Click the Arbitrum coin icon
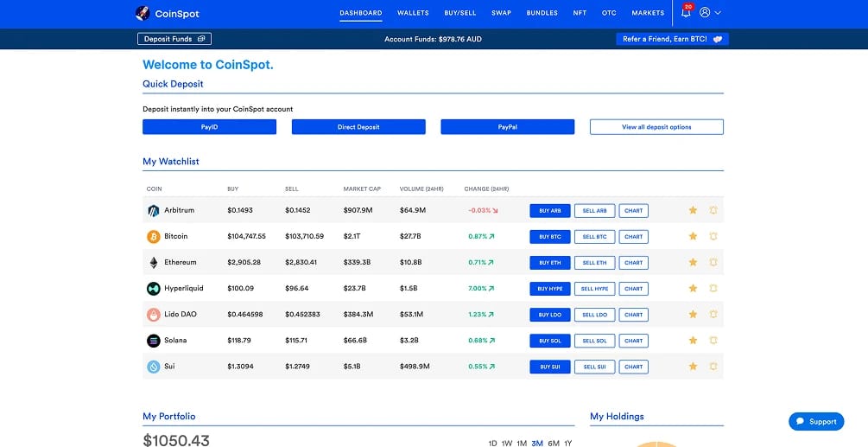This screenshot has height=447, width=868. click(154, 210)
